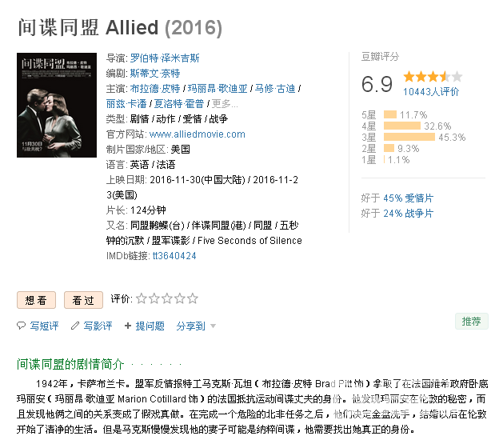The width and height of the screenshot is (499, 448).
Task: Rate the movie three stars
Action: pos(167,298)
